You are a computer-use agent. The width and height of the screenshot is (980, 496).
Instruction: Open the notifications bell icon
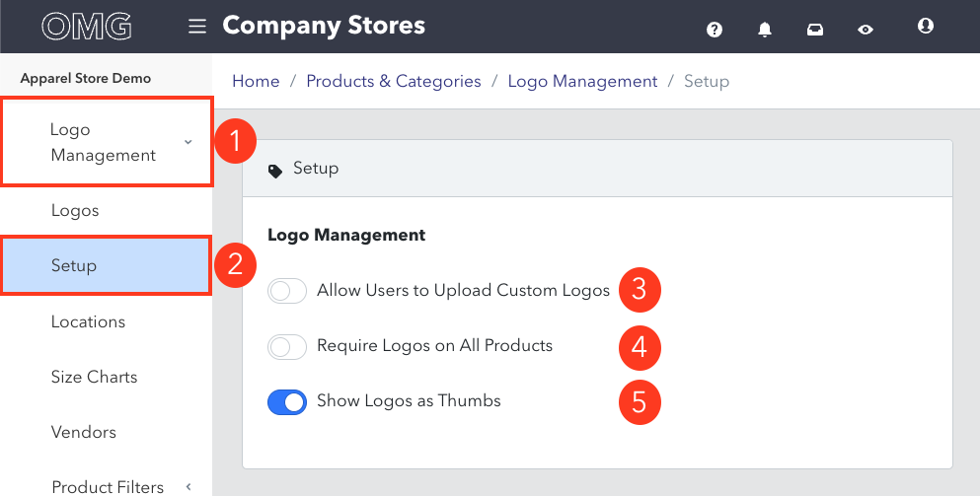(765, 30)
